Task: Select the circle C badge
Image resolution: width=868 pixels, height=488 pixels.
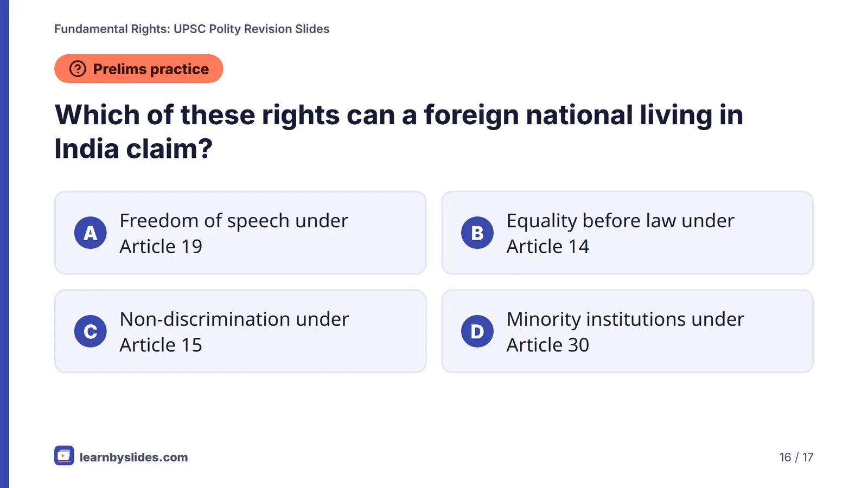Action: 91,331
